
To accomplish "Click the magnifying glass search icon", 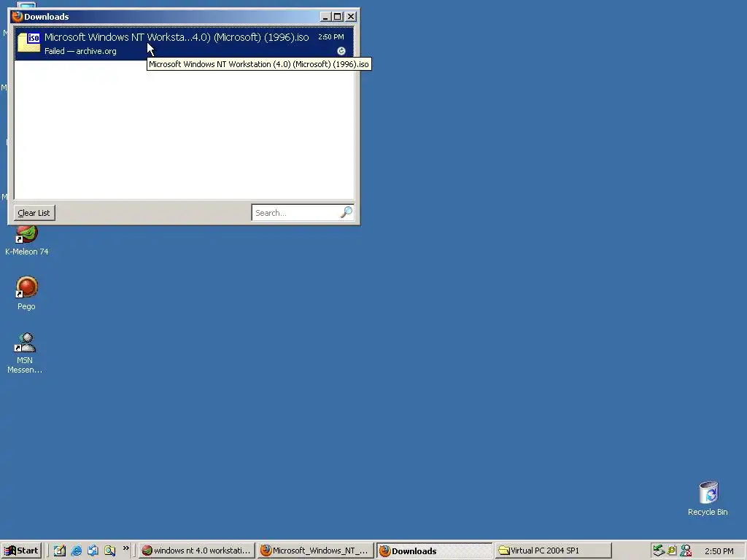I will point(347,212).
